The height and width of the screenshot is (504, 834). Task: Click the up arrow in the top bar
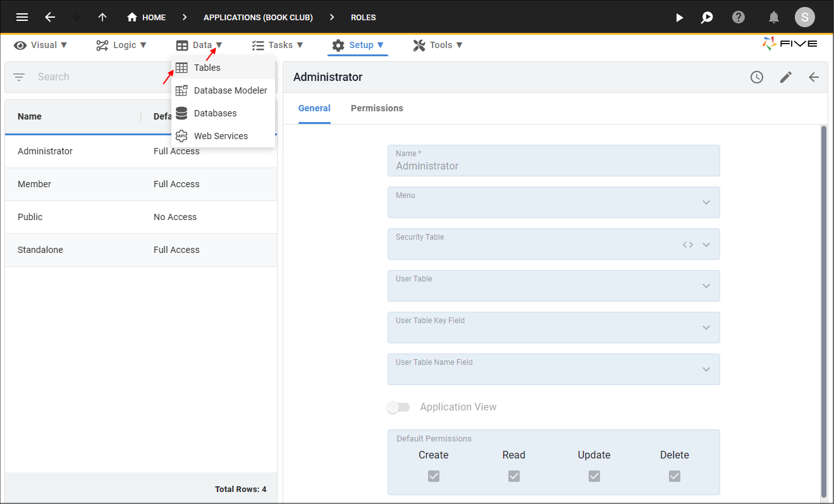click(x=102, y=17)
